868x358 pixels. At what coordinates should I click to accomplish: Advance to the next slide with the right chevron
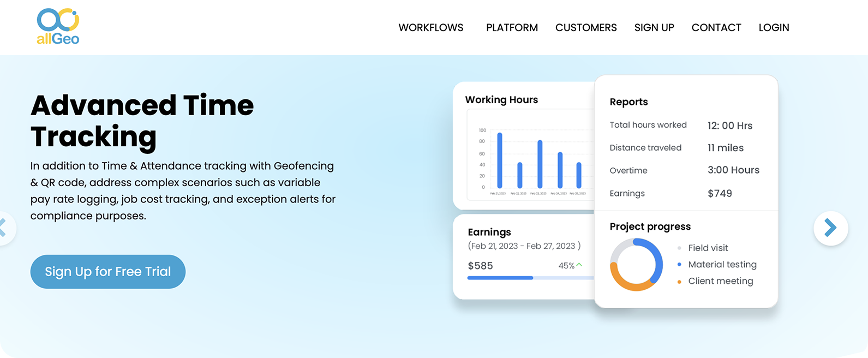830,228
